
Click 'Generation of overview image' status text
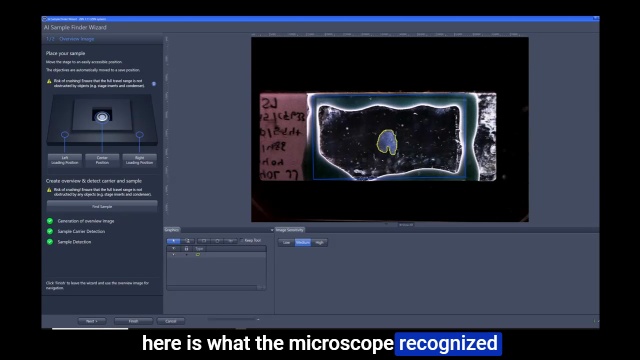coord(86,221)
